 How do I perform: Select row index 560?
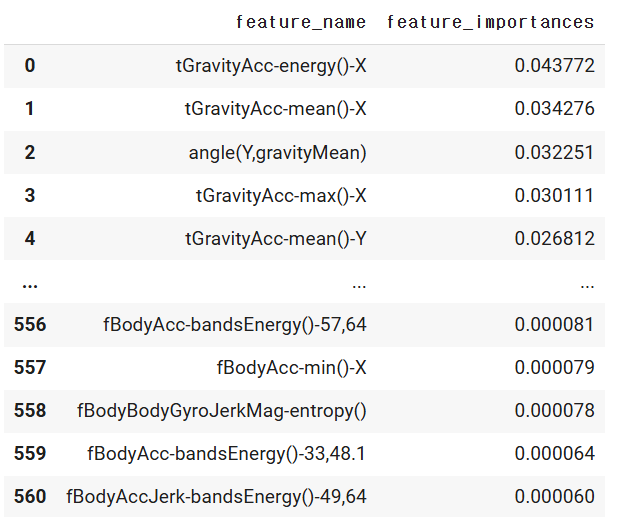[30, 496]
